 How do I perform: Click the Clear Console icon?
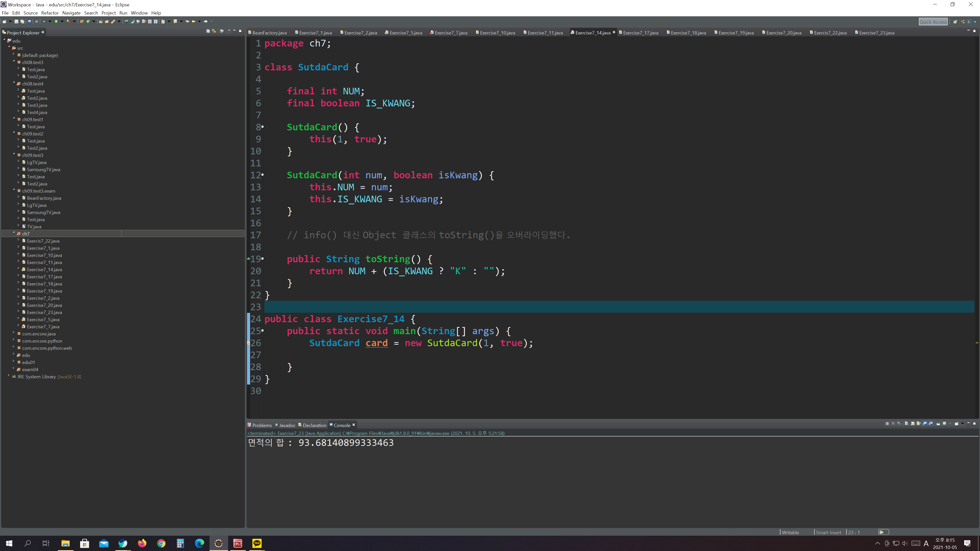[906, 424]
